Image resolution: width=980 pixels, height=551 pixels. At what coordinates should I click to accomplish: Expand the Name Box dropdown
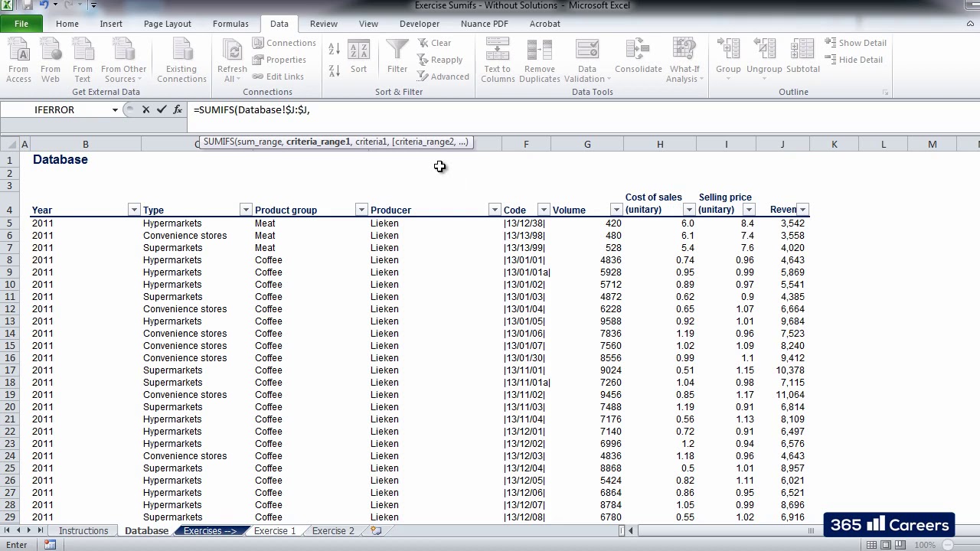(x=115, y=109)
